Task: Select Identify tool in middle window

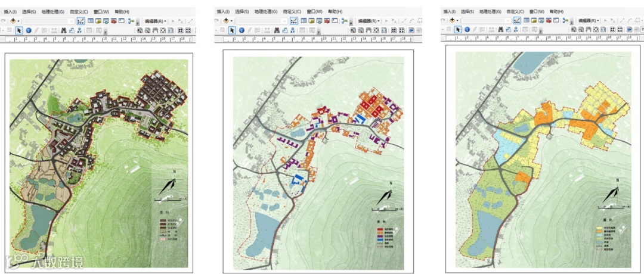Action: [241, 30]
